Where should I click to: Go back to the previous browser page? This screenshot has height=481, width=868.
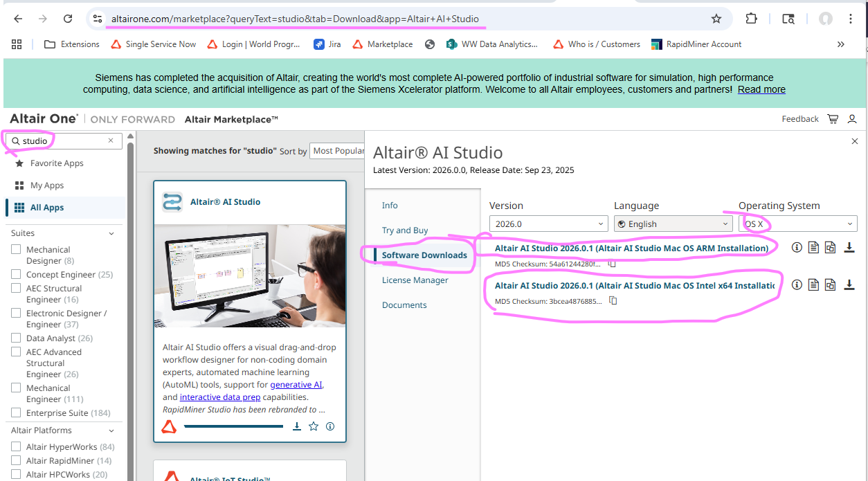[18, 19]
